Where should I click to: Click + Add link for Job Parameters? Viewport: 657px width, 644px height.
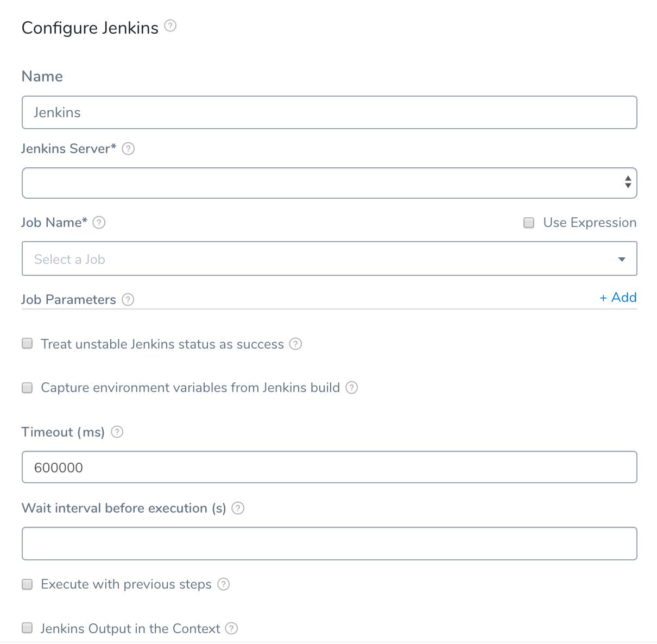click(618, 298)
